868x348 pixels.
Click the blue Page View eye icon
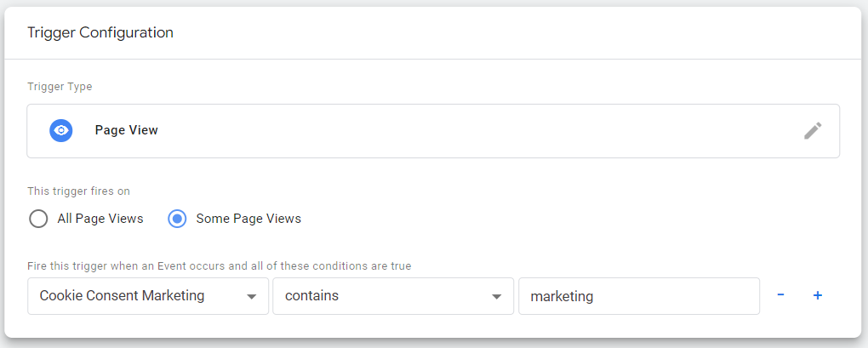point(61,131)
